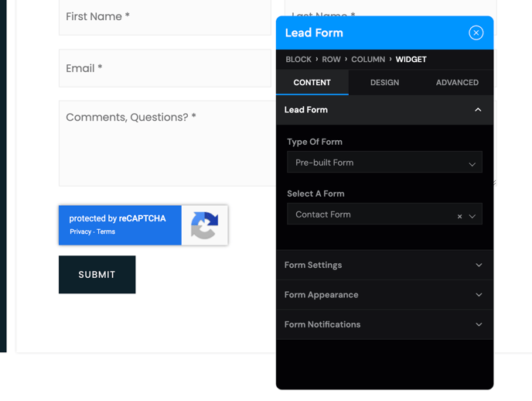Click the Select A Form label
This screenshot has width=532, height=401.
[315, 194]
